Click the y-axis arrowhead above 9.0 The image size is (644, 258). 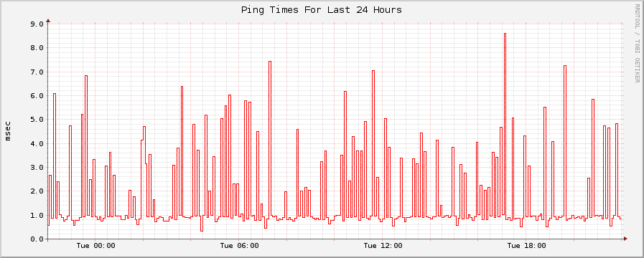pyautogui.click(x=48, y=20)
